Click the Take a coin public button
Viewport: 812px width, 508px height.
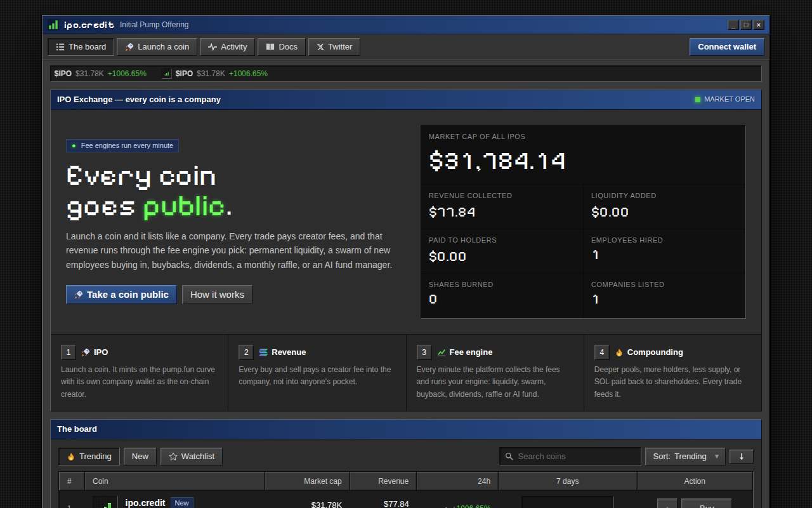(x=121, y=295)
